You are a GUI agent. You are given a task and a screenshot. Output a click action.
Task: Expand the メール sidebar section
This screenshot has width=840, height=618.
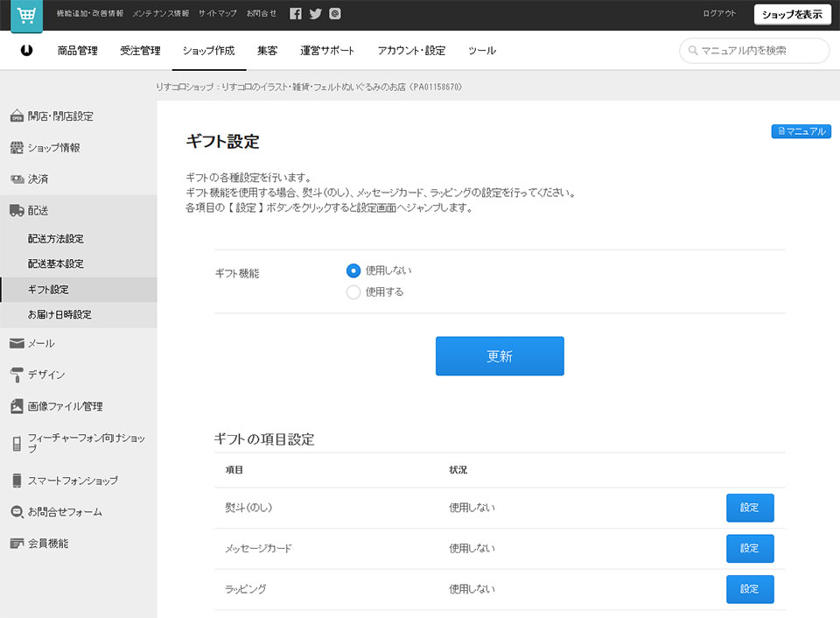tap(40, 343)
